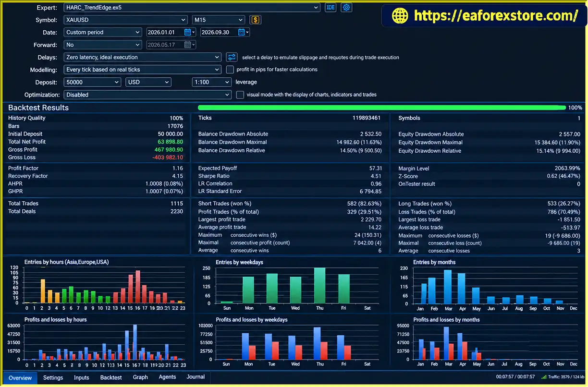The width and height of the screenshot is (588, 387).
Task: Open the Settings tab
Action: (53, 378)
